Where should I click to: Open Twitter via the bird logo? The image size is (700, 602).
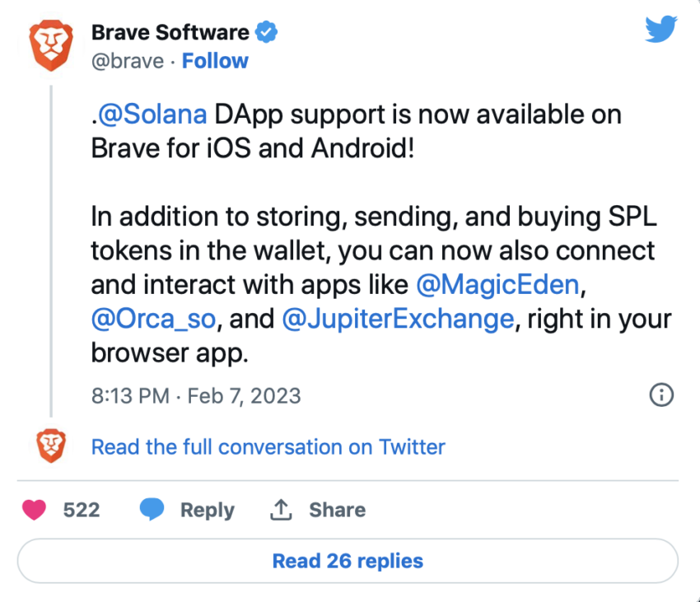pyautogui.click(x=661, y=29)
